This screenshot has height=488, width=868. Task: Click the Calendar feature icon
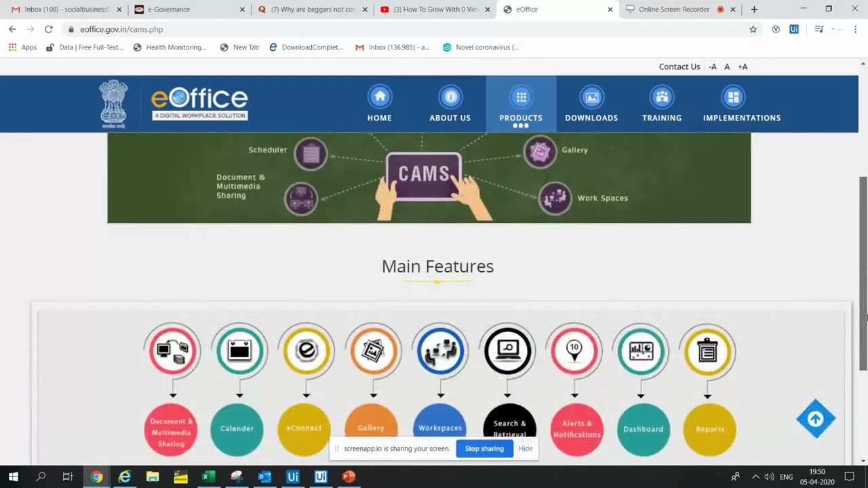point(239,350)
